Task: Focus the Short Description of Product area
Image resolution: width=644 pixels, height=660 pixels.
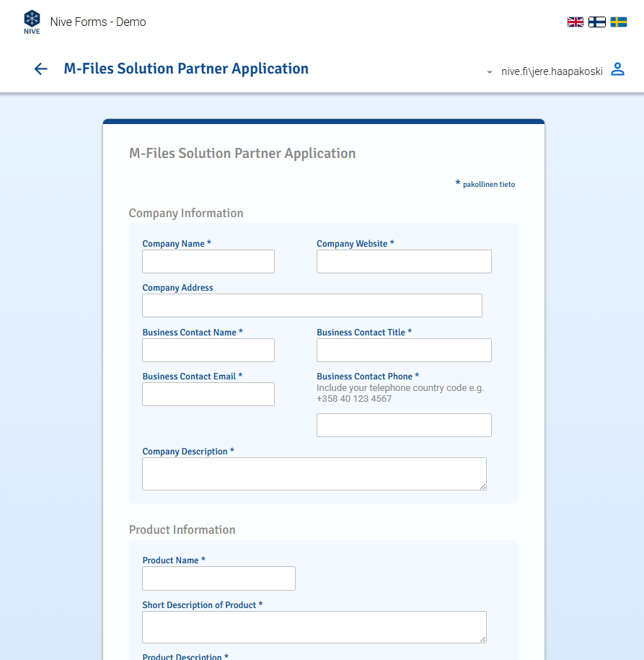Action: point(314,627)
